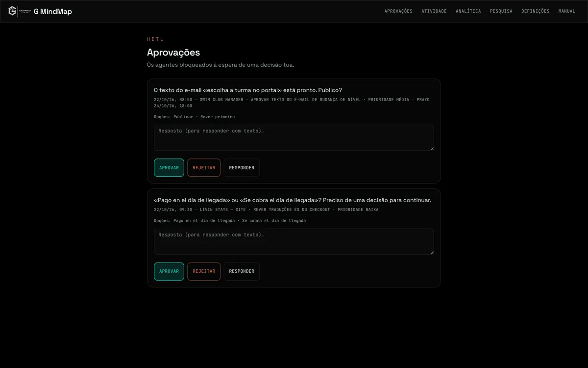Screen dimensions: 588x368
Task: Click Responder on the Livin Stays card
Action: point(242,271)
